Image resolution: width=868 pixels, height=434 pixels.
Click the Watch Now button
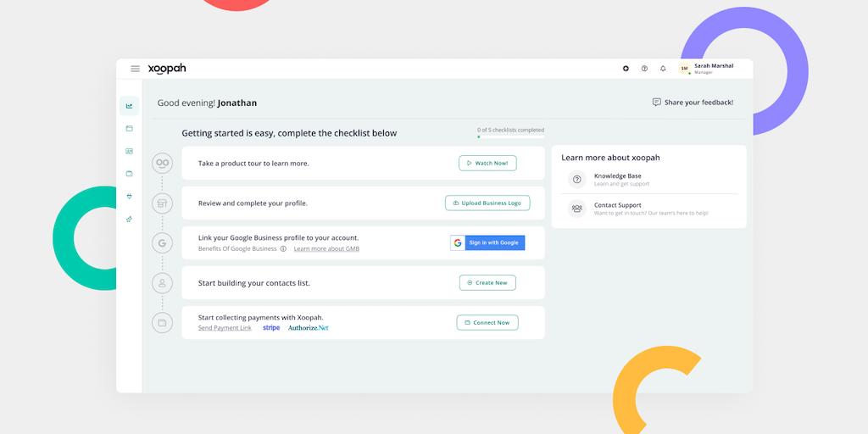click(487, 163)
